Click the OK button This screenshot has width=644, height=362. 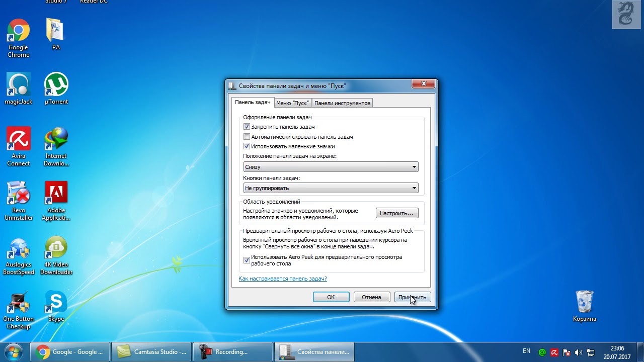[x=331, y=297]
